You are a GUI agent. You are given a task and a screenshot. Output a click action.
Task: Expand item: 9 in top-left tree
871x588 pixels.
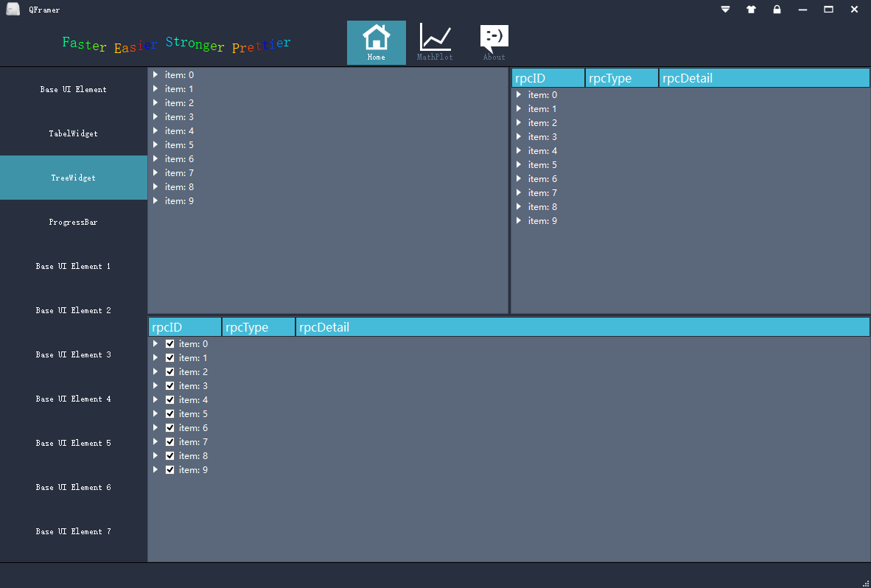(x=155, y=200)
